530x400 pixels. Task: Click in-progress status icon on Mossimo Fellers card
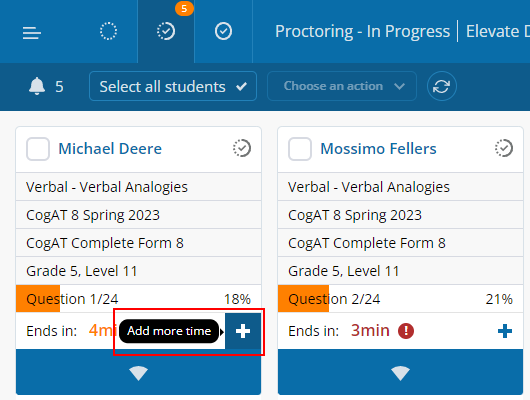pos(504,148)
